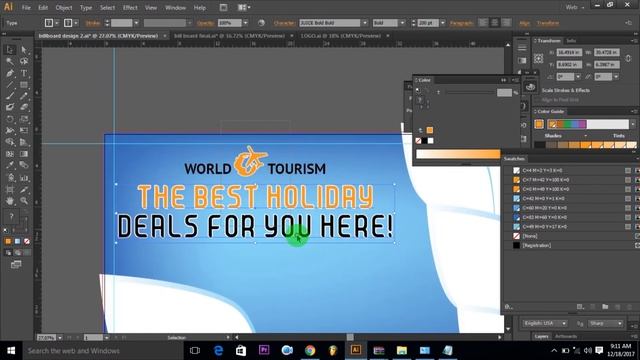Select the Artboard tool
The image size is (640, 360).
10,189
